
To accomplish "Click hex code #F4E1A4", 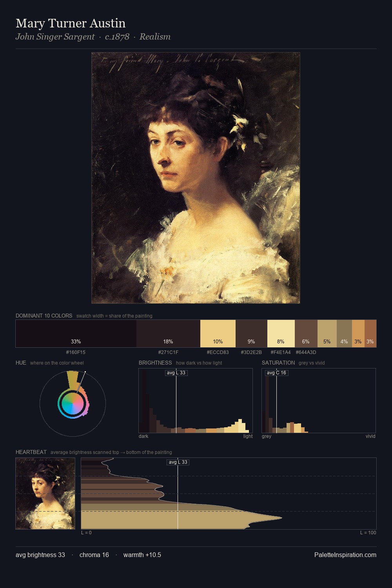I will coord(281,352).
